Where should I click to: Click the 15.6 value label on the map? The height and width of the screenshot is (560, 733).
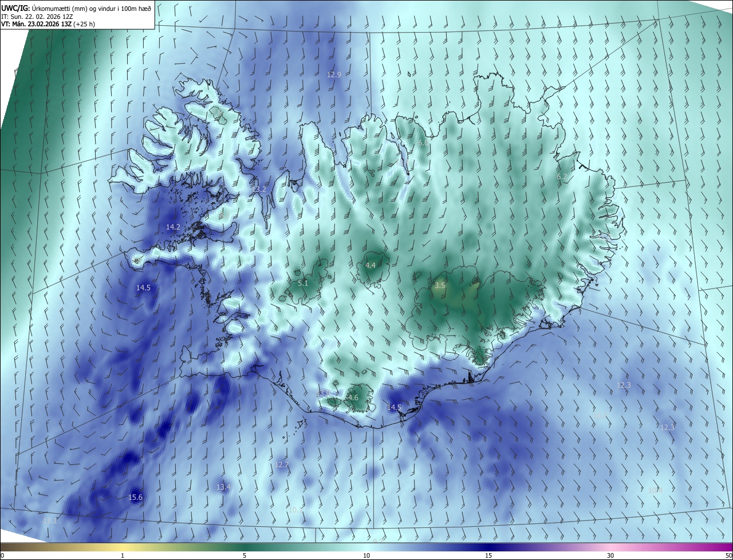click(x=135, y=498)
